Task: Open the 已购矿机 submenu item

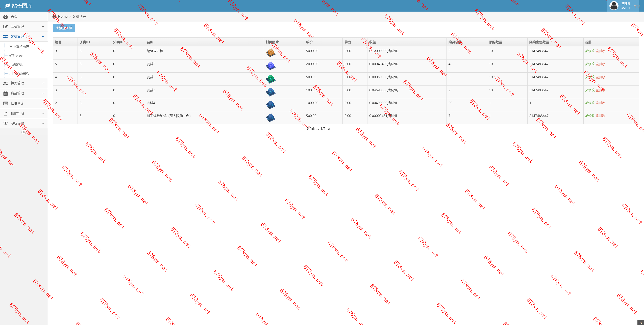Action: [16, 65]
